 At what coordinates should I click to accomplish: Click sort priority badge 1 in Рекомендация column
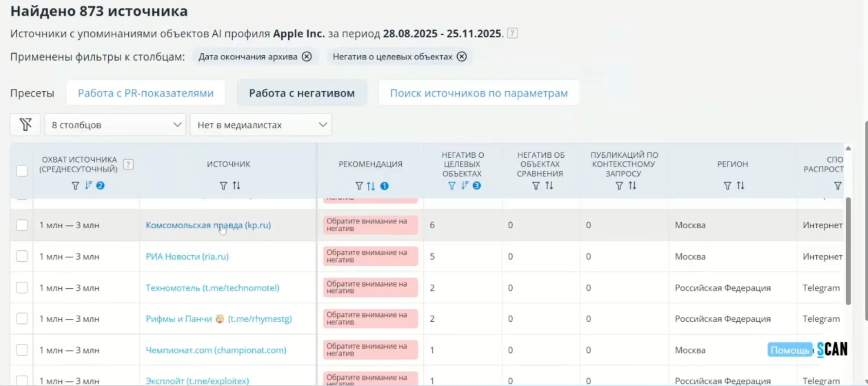point(384,186)
